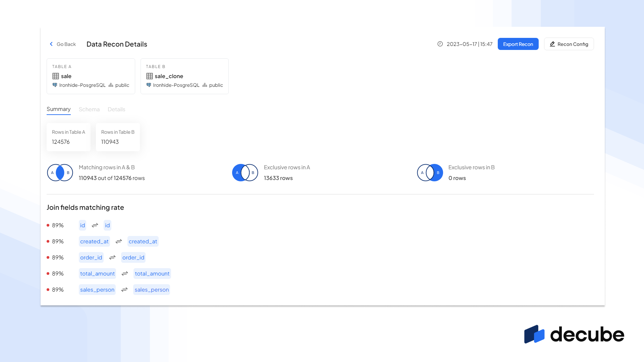This screenshot has height=362, width=644.
Task: Open the Summary tab
Action: tap(58, 109)
